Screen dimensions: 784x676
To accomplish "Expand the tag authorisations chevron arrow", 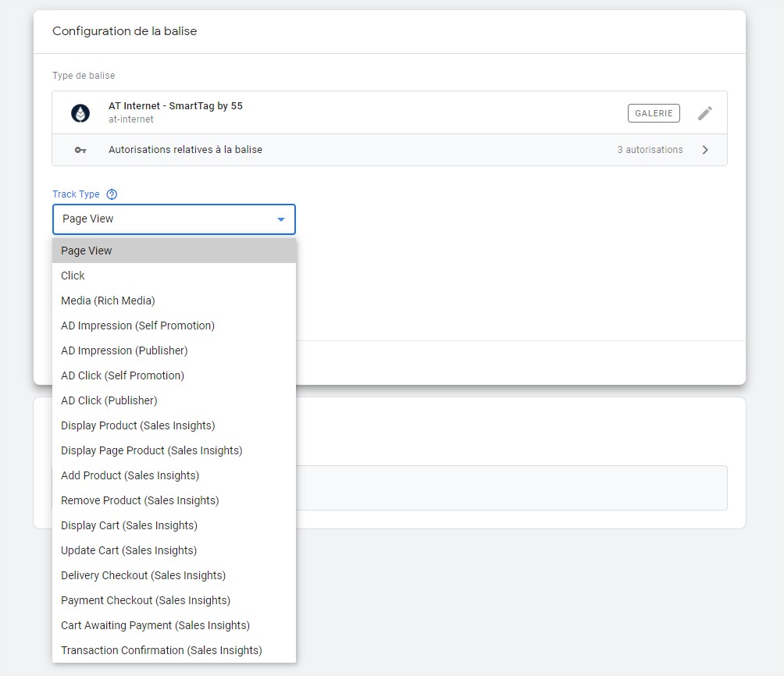I will click(x=705, y=150).
